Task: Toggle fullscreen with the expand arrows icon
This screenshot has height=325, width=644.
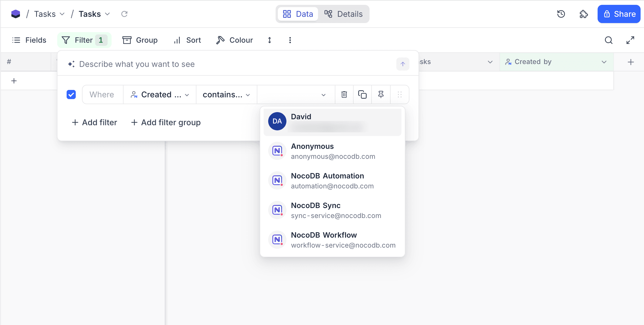Action: click(630, 40)
